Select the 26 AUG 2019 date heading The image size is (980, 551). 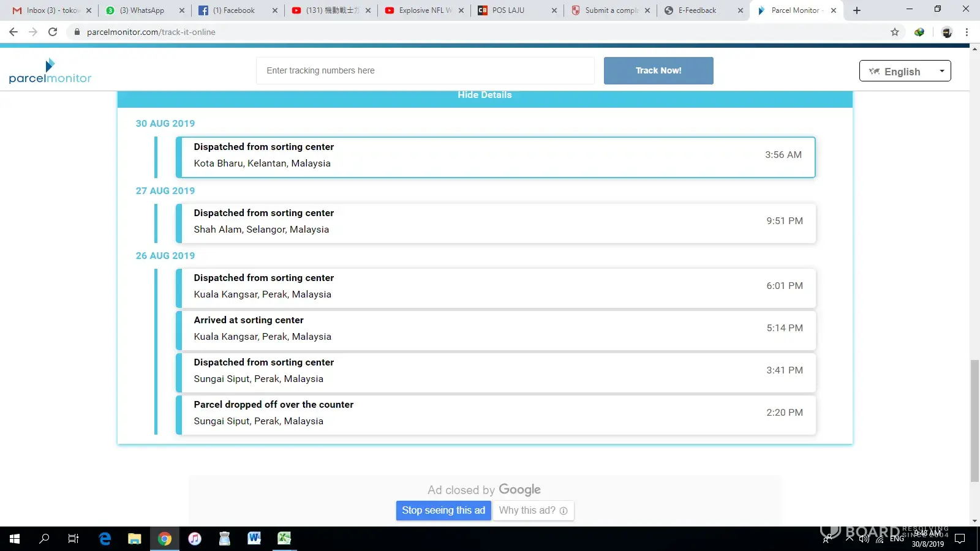(x=165, y=256)
